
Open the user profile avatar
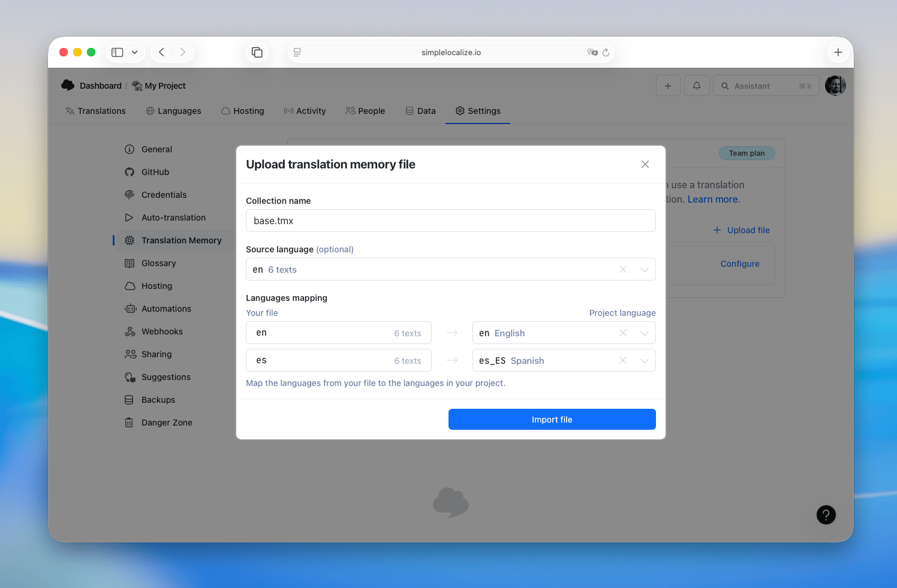[x=835, y=86]
